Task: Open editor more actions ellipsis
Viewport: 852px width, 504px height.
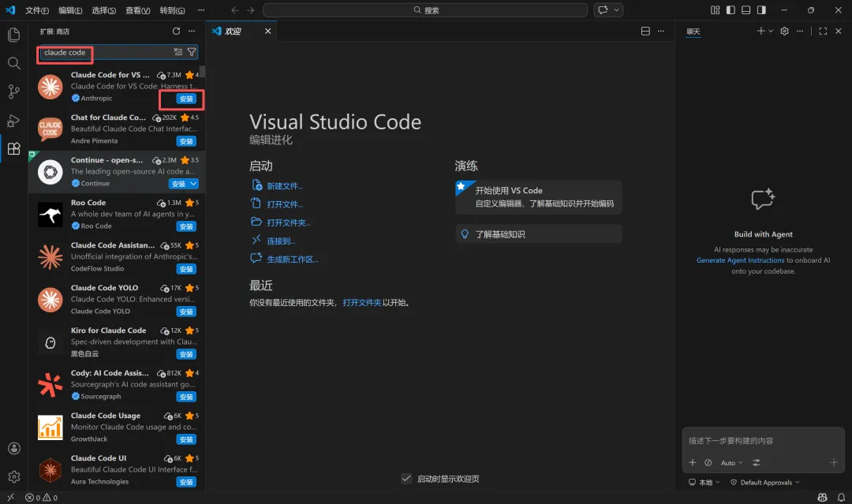Action: coord(661,32)
